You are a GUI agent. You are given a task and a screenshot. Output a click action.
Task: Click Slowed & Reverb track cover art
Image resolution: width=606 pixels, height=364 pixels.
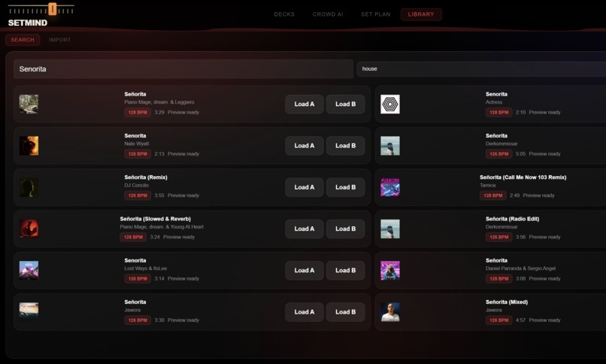click(x=29, y=229)
